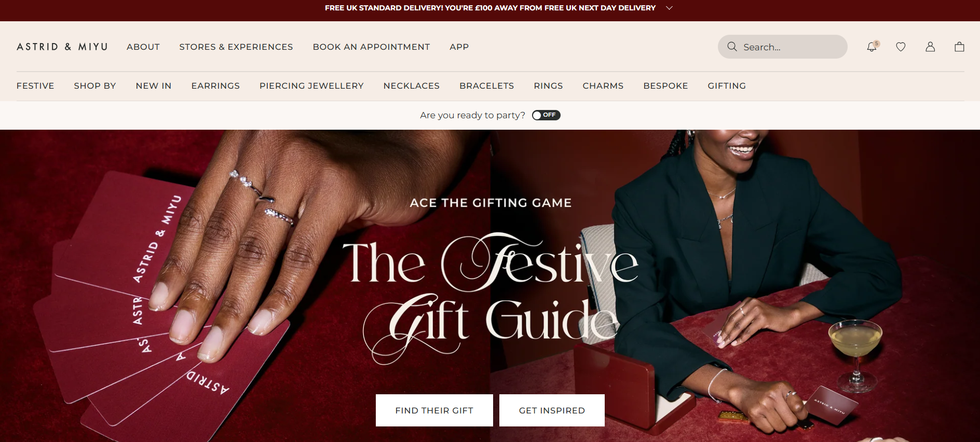The width and height of the screenshot is (980, 442).
Task: Open the Shop By menu
Action: click(x=95, y=86)
